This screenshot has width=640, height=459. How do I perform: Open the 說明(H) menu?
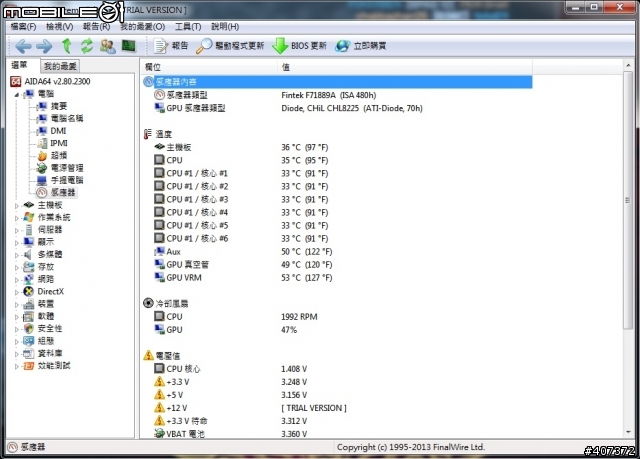(225, 27)
